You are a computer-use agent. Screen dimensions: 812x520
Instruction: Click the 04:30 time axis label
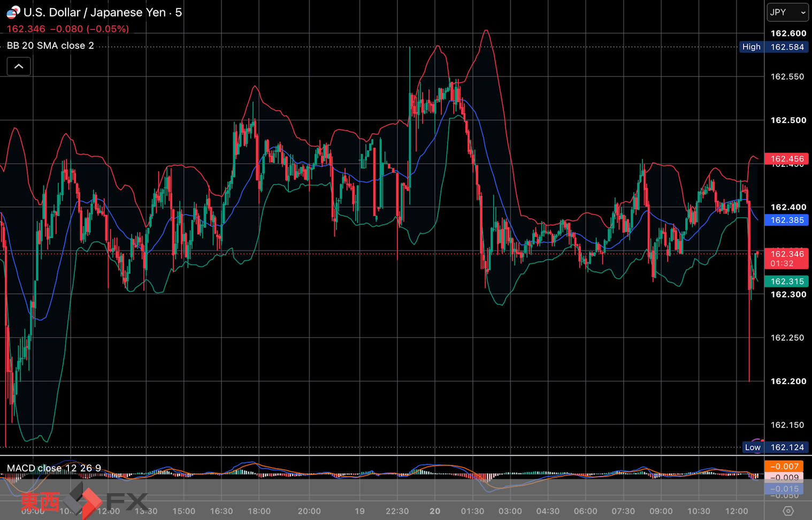click(548, 511)
